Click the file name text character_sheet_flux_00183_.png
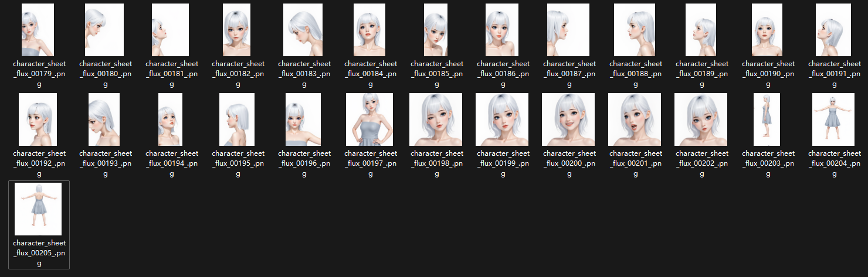 point(304,74)
